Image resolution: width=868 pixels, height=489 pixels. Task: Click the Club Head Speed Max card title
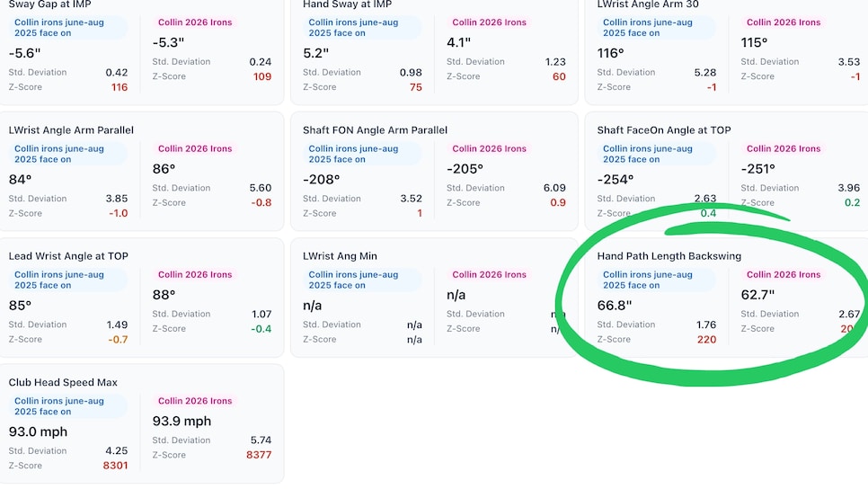click(63, 382)
